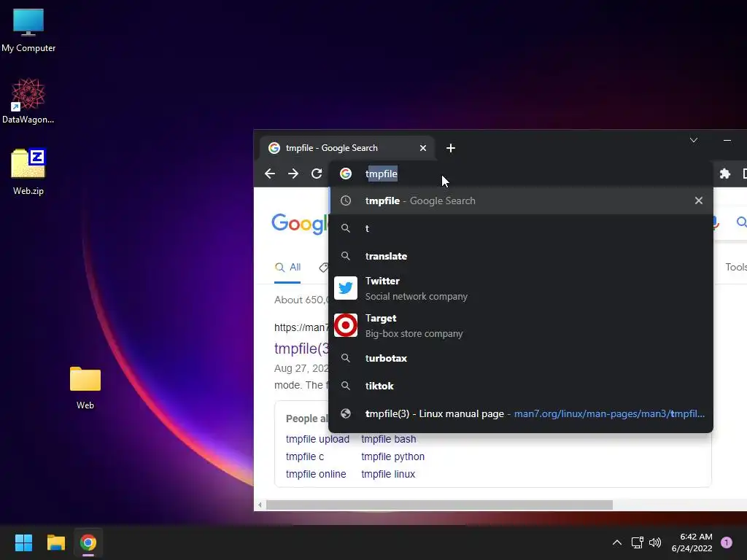
Task: Open tmpfile online related search
Action: [316, 474]
